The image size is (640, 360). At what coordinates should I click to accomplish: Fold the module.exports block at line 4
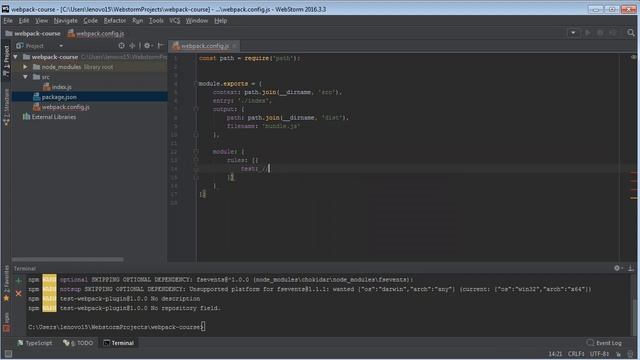pyautogui.click(x=196, y=83)
